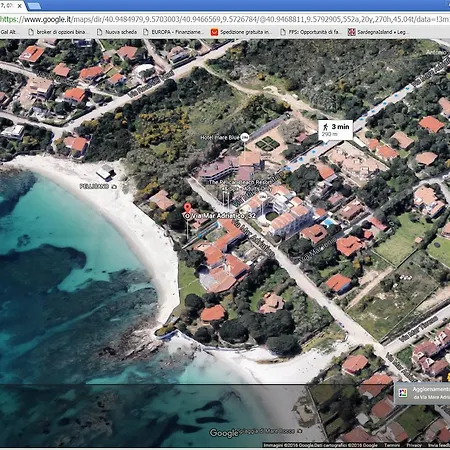The height and width of the screenshot is (450, 450).
Task: Focus the address bar with the google.it maps URL
Action: coord(225,19)
